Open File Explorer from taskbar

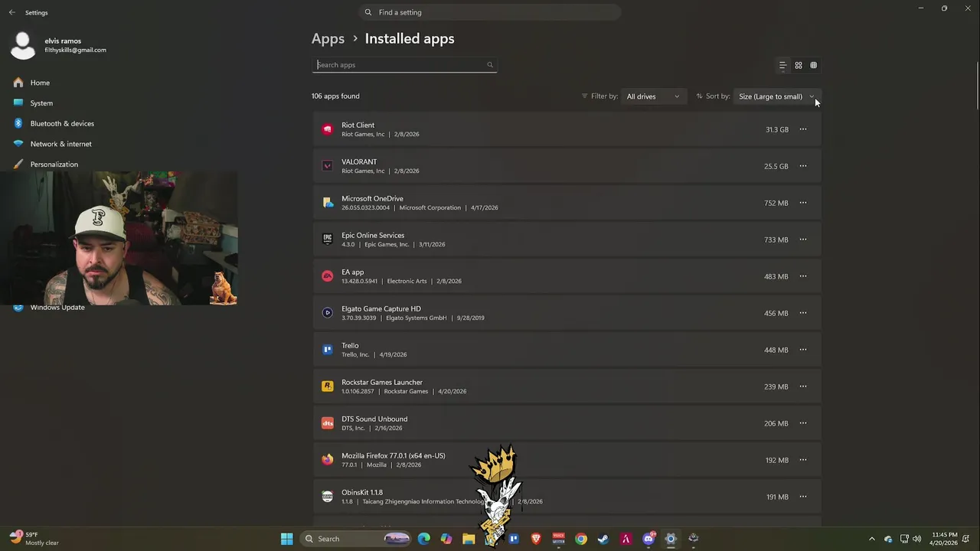click(469, 539)
